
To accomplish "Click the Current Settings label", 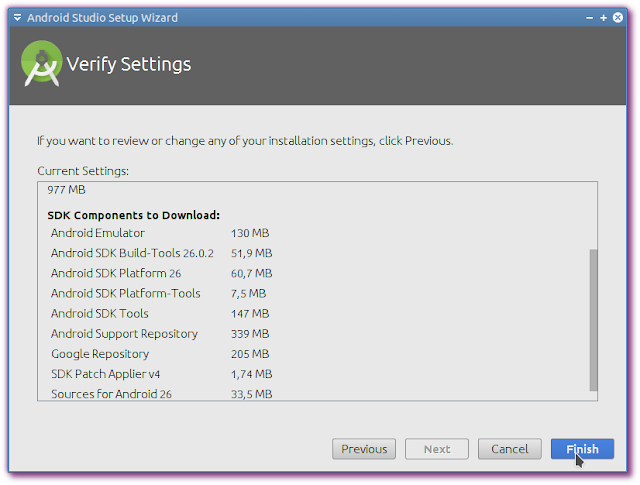I will 83,171.
